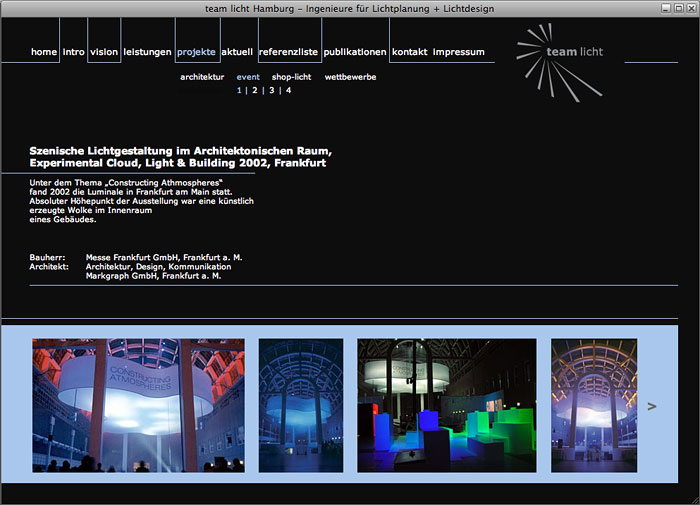Open the kontakt page
Viewport: 700px width, 505px height.
click(410, 52)
